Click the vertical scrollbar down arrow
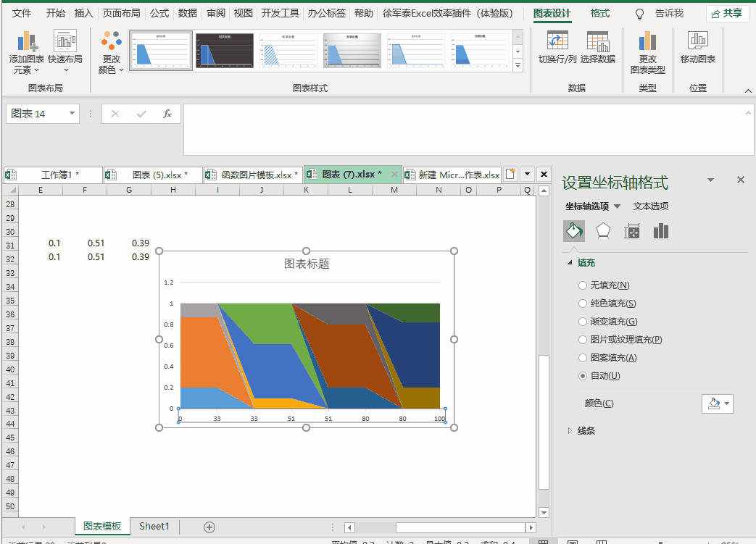Screen dimensions: 756x544 pos(544,513)
